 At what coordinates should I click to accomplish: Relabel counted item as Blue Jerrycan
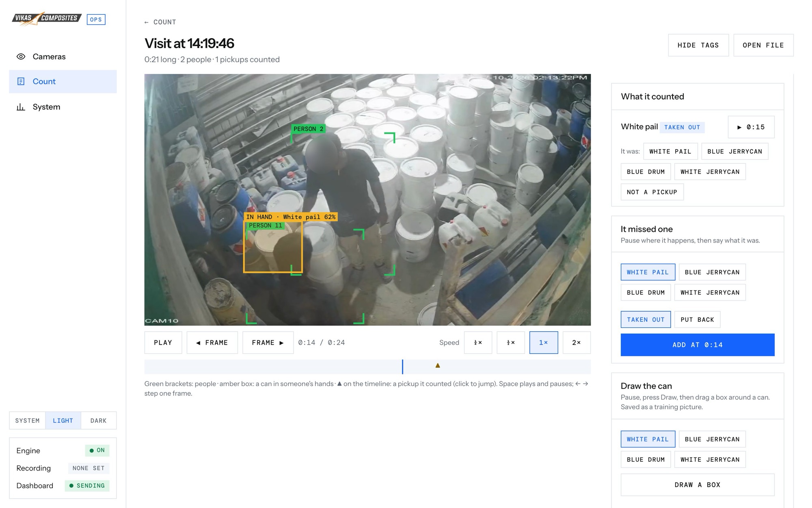click(x=735, y=152)
